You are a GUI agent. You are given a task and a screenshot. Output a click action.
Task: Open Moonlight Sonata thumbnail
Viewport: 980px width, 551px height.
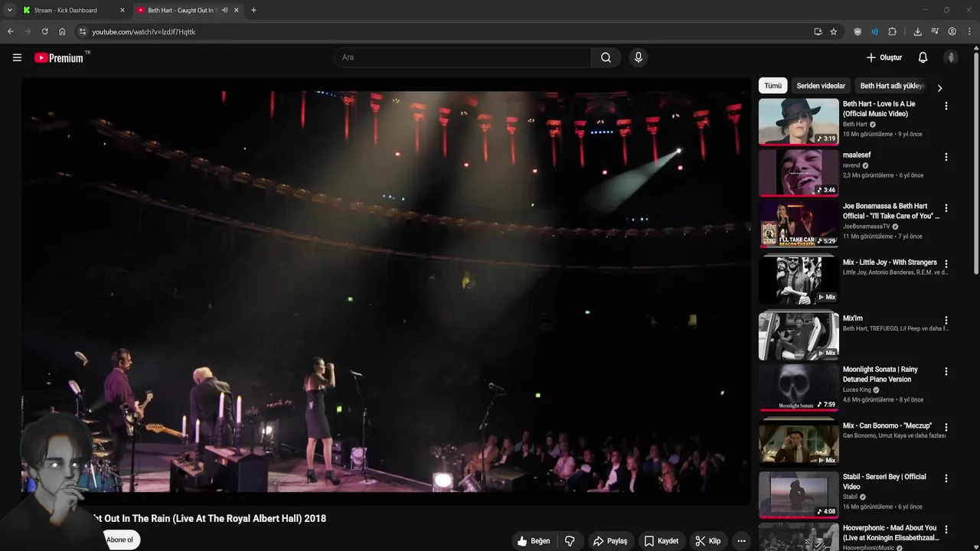coord(799,387)
